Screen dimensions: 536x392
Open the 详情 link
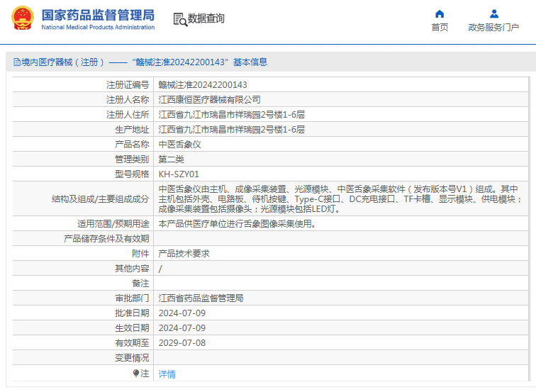click(x=167, y=374)
